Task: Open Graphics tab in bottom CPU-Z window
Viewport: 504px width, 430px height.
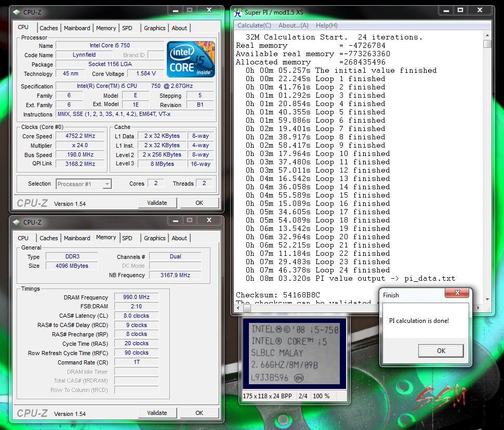Action: coord(155,238)
